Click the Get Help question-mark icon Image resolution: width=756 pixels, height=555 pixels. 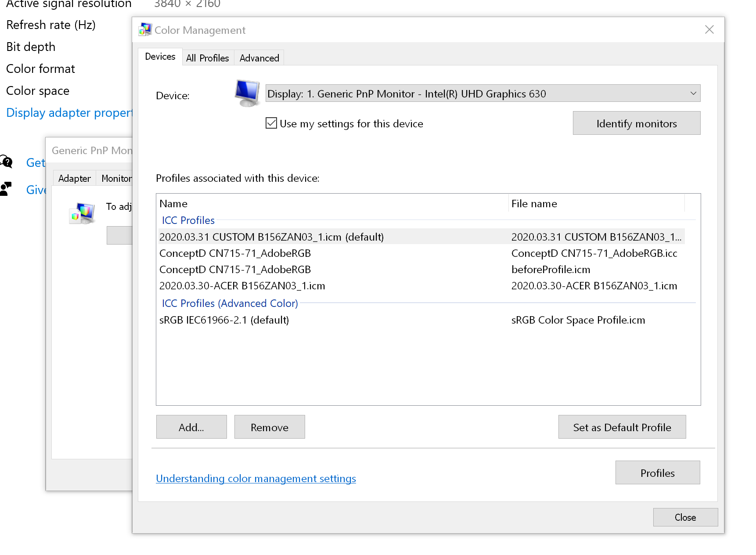pos(7,162)
